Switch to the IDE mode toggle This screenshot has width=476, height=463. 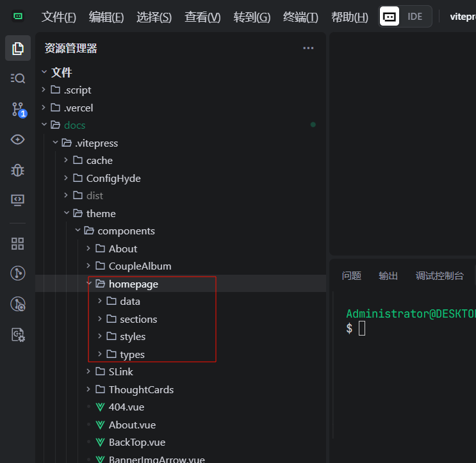coord(415,17)
